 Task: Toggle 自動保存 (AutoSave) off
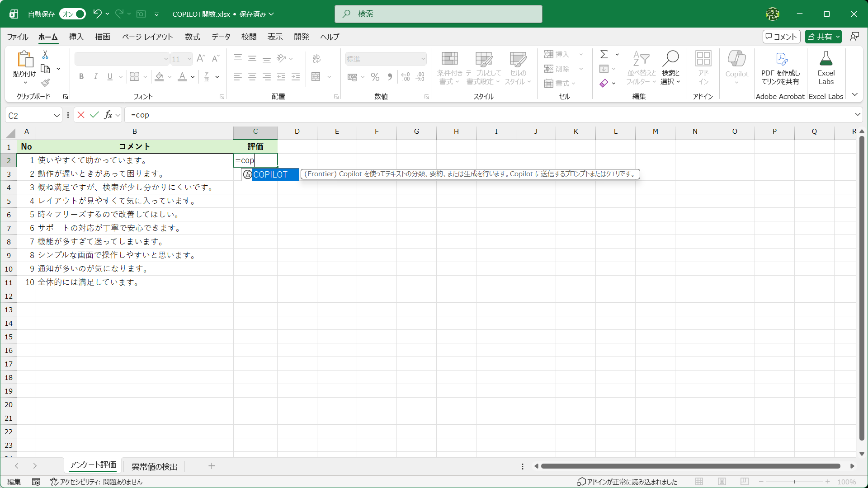click(x=72, y=14)
